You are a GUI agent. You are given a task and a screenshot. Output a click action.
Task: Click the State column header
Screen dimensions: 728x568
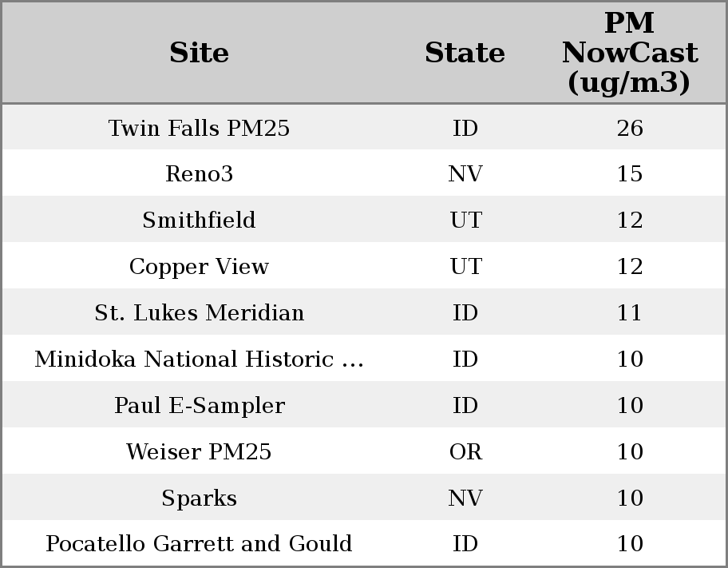[465, 53]
